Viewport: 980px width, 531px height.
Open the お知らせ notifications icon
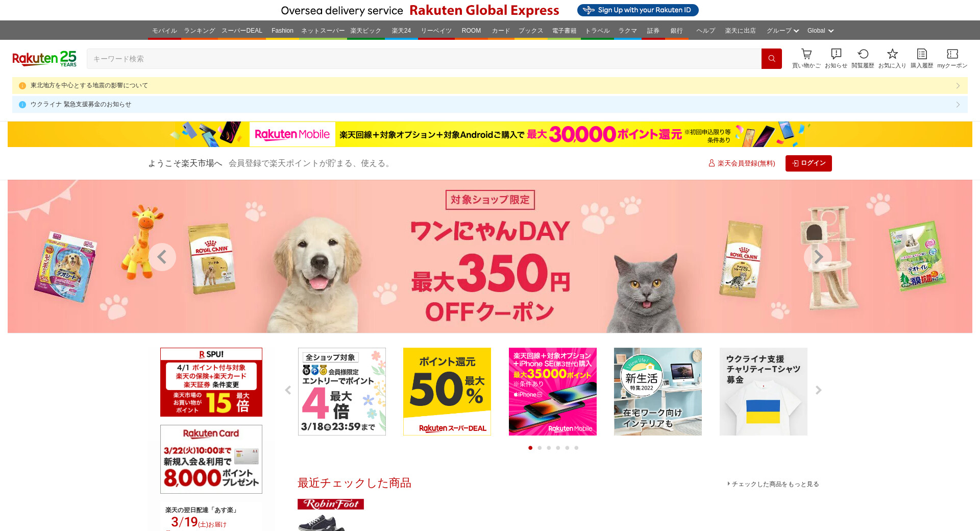coord(836,58)
